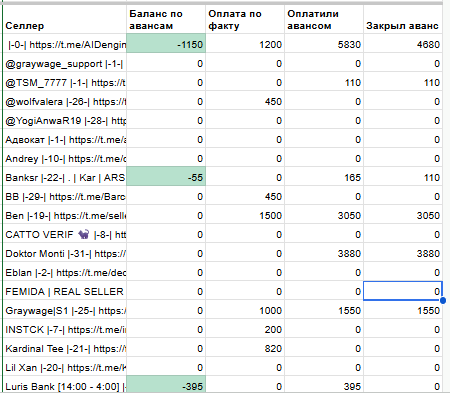Select the cell with value 4680
Image resolution: width=450 pixels, height=394 pixels.
coord(403,43)
